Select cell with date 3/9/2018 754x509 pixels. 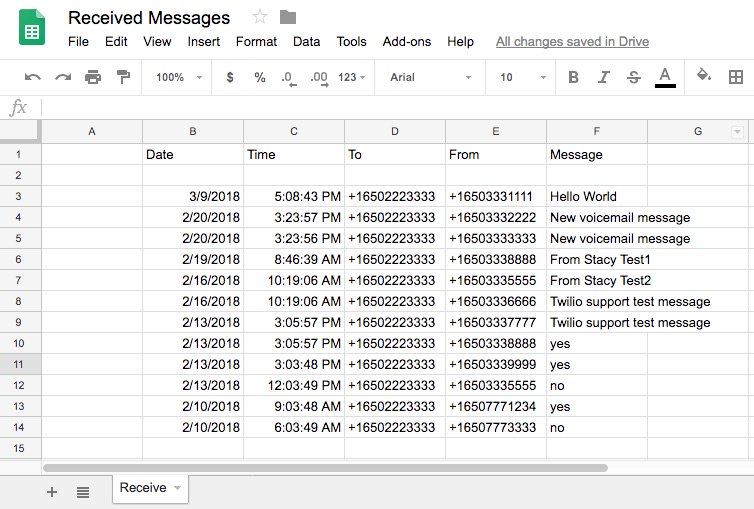(193, 196)
